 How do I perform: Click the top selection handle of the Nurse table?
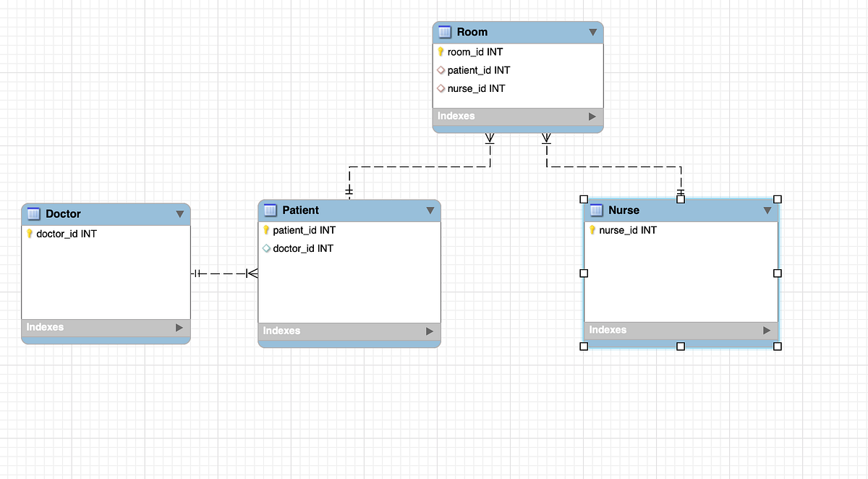click(x=681, y=198)
